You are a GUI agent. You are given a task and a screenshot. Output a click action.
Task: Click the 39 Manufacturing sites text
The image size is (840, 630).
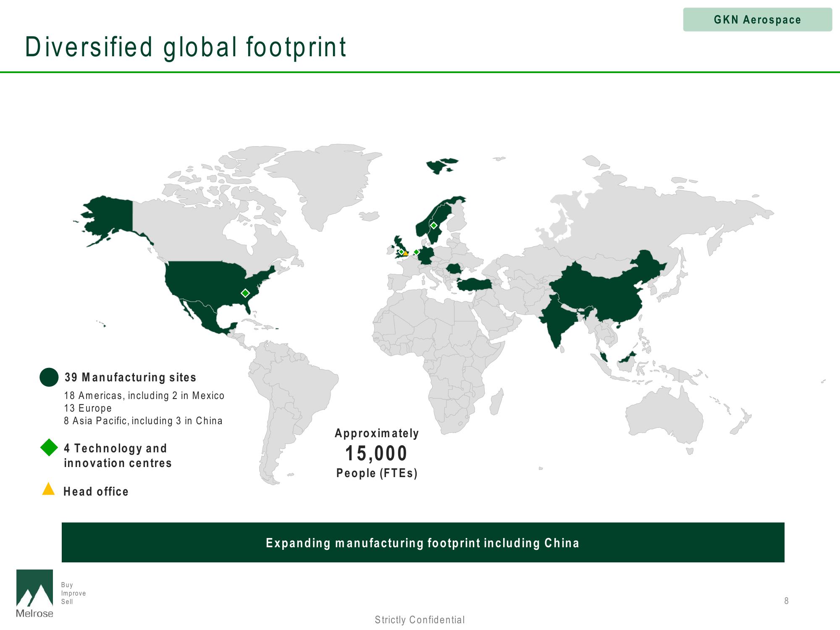click(130, 377)
